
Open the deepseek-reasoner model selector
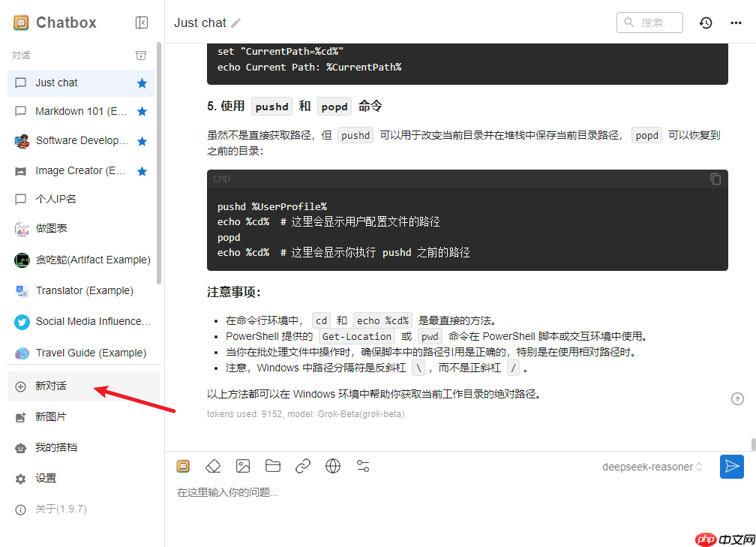point(651,466)
